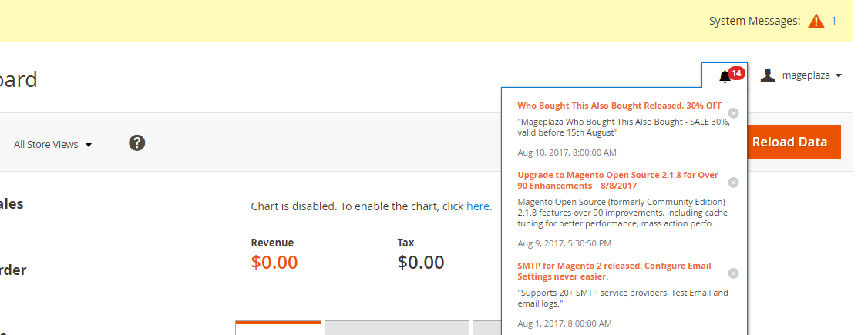Click the Revenue $0.00 amount
Screen dimensions: 868x335
pos(274,262)
